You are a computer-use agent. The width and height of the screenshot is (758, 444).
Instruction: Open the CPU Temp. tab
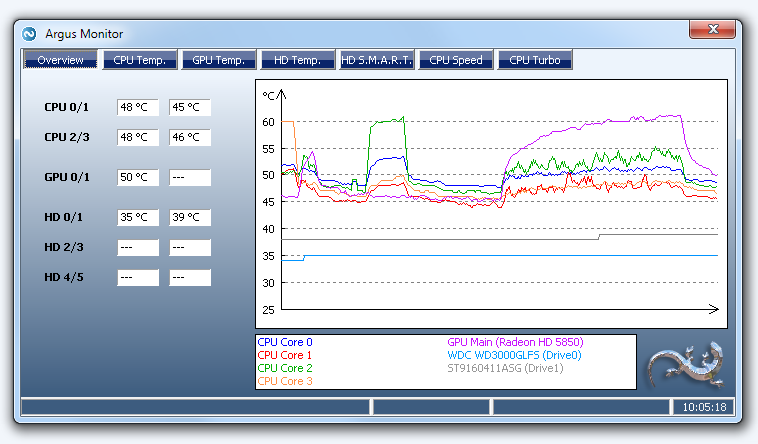(139, 60)
